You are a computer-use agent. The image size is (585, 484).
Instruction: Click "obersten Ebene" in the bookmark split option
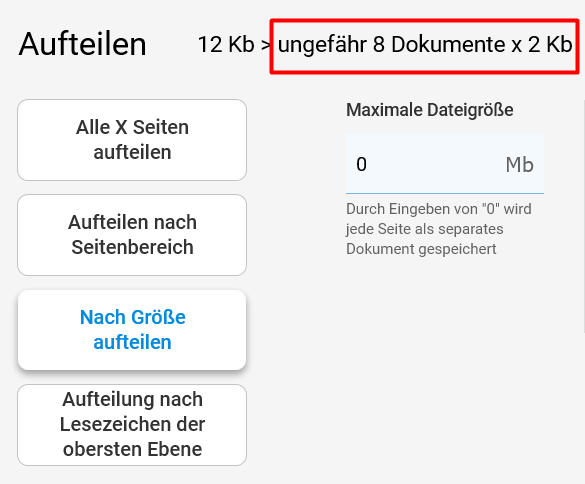[x=132, y=449]
